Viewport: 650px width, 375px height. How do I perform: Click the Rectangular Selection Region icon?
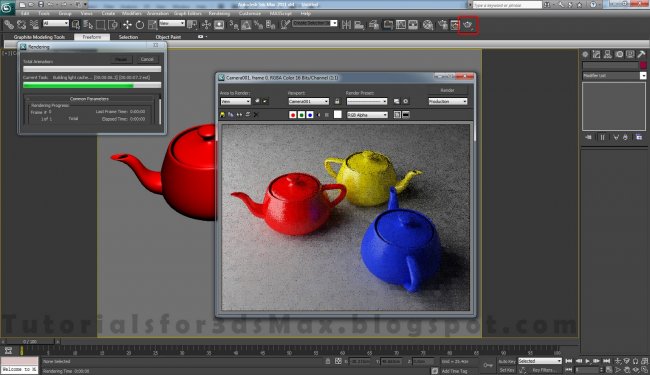100,25
